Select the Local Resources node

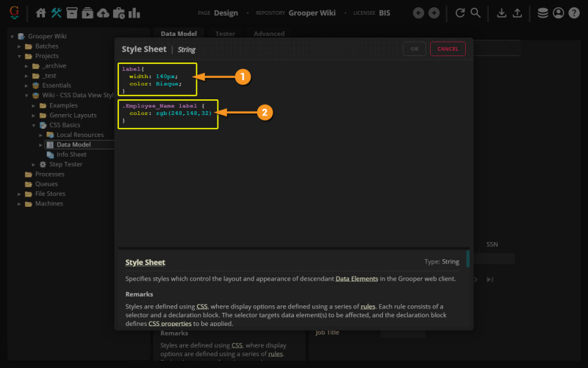(x=80, y=135)
